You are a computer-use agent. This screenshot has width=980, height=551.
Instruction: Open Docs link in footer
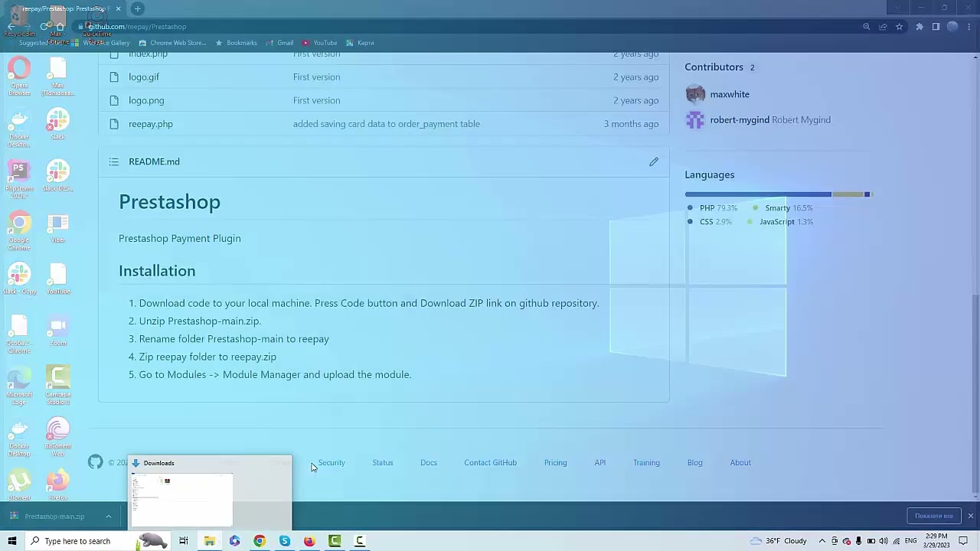point(429,462)
